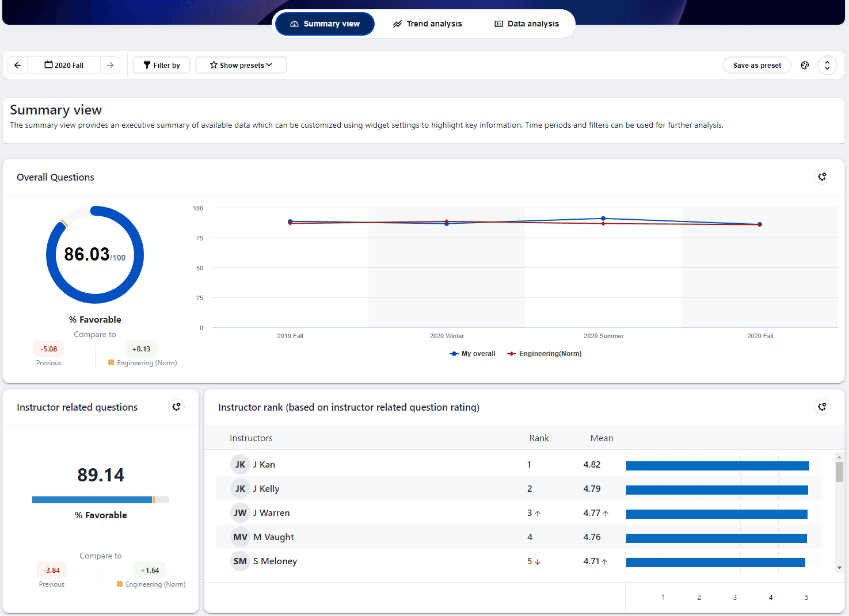Select the M Vaught instructor row
Image resolution: width=849 pixels, height=616 pixels.
pyautogui.click(x=519, y=537)
